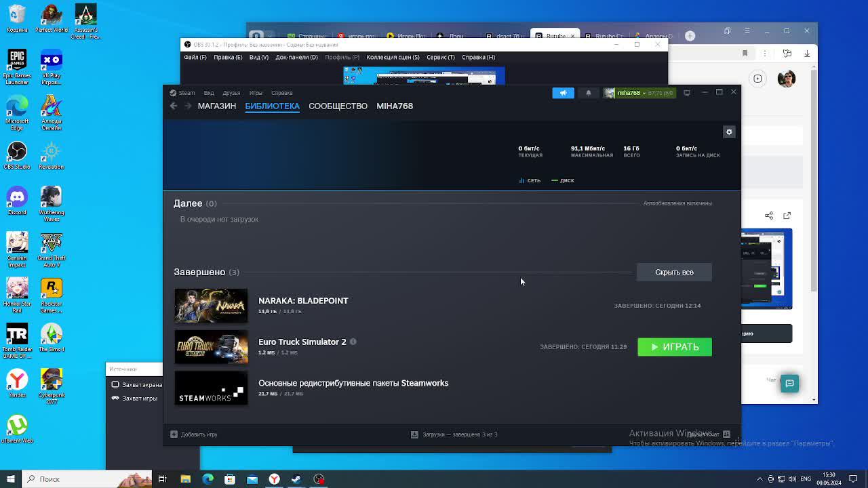
Task: Switch to the МАГАЗИН tab
Action: point(216,106)
